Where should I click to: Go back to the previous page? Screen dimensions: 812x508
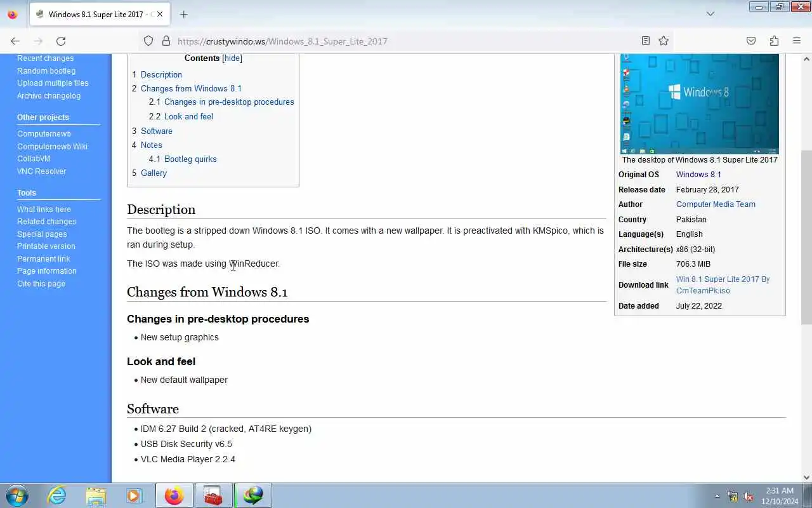(15, 41)
